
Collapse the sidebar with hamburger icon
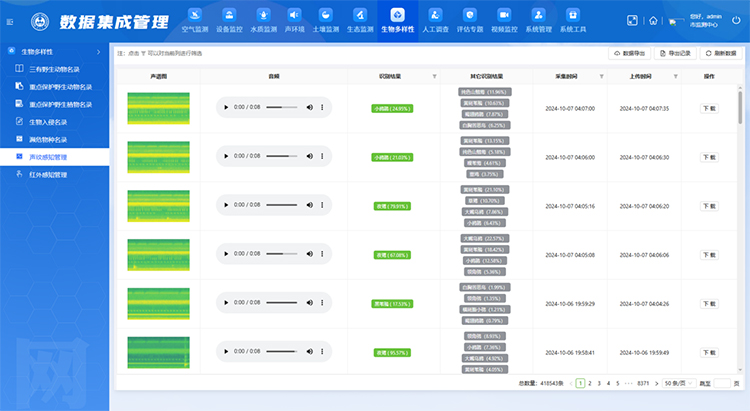tap(10, 21)
